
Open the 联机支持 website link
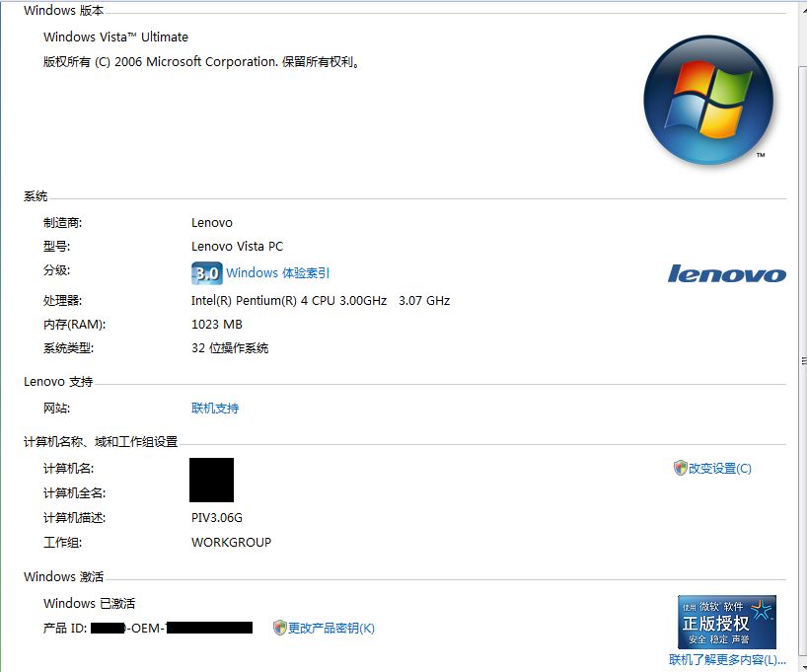click(x=215, y=409)
